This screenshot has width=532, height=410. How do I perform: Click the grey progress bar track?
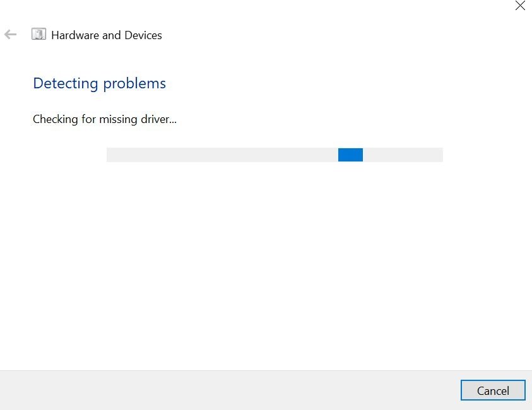pos(275,155)
